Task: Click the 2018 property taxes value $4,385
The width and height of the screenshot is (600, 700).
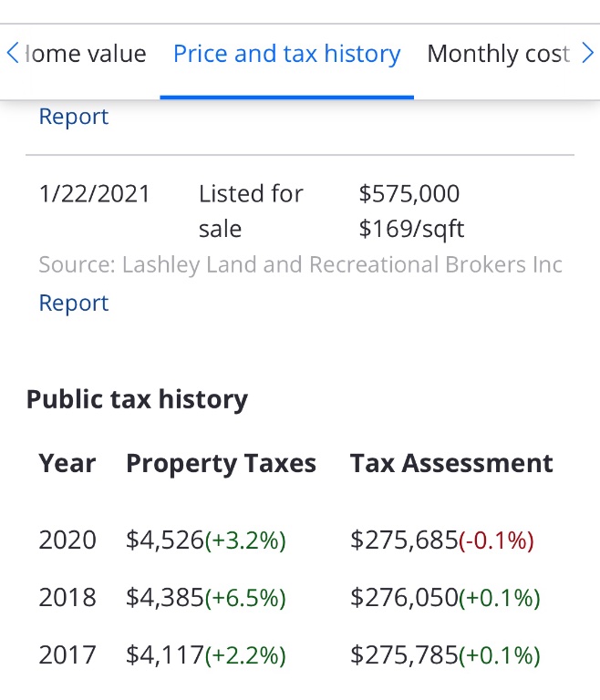Action: pyautogui.click(x=165, y=597)
